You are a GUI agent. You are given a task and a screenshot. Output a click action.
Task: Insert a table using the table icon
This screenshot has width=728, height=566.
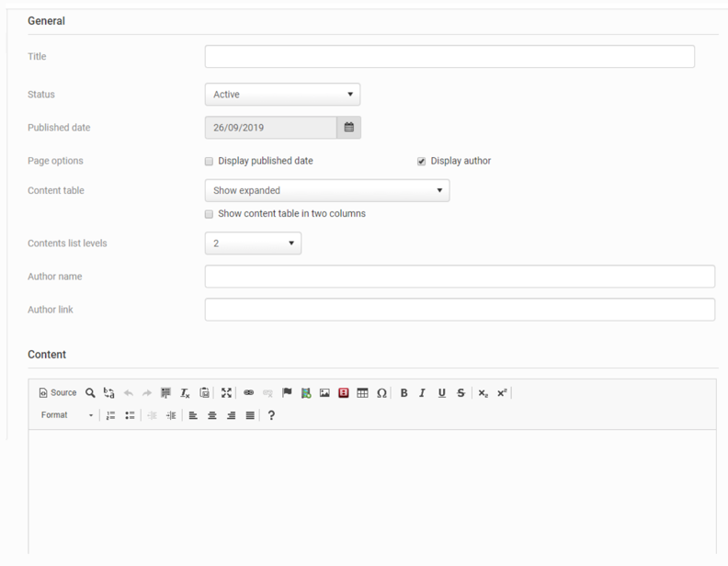tap(362, 392)
